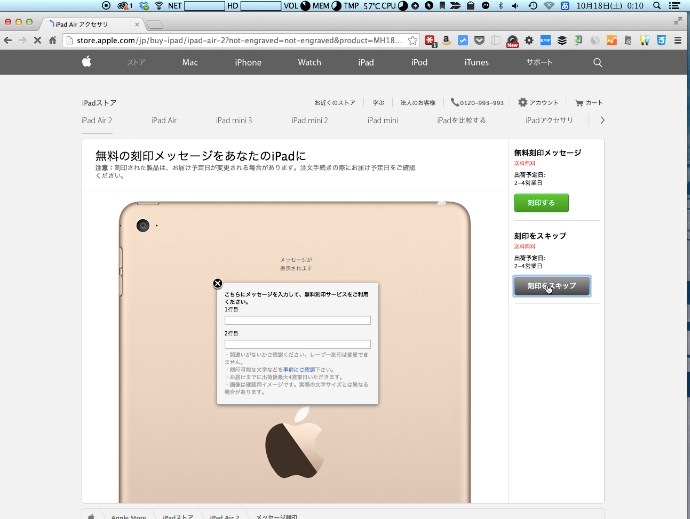Open a new browser tab

(x=154, y=25)
